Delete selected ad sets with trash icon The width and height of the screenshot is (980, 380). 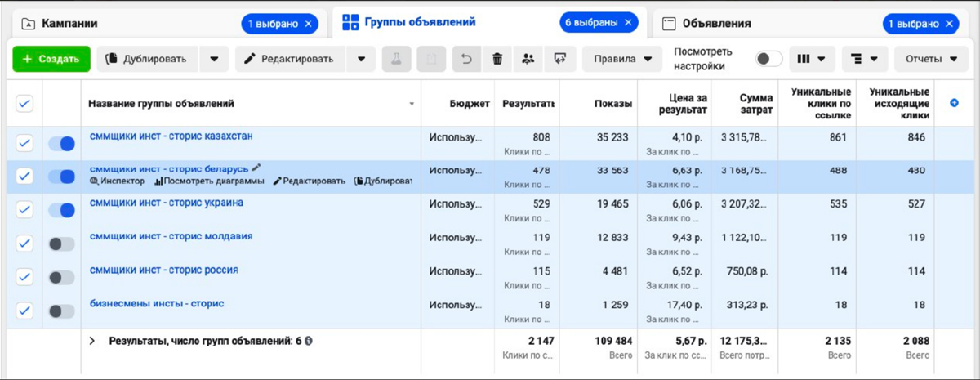click(x=497, y=59)
